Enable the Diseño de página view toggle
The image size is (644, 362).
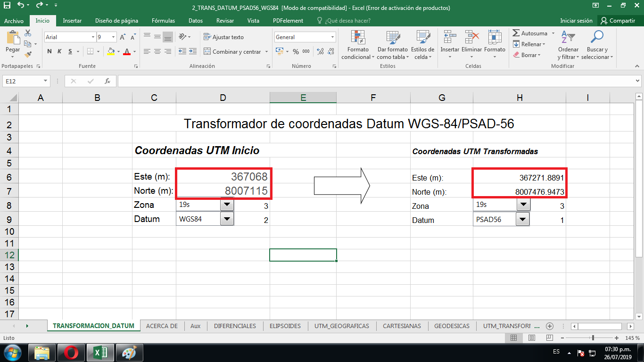point(531,337)
